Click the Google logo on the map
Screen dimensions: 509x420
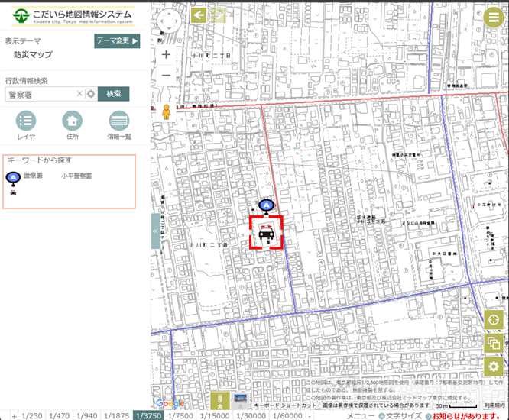click(x=170, y=403)
